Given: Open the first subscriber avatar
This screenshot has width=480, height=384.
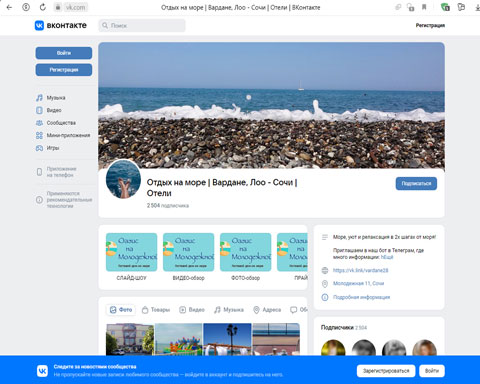Looking at the screenshot, I should tap(333, 348).
